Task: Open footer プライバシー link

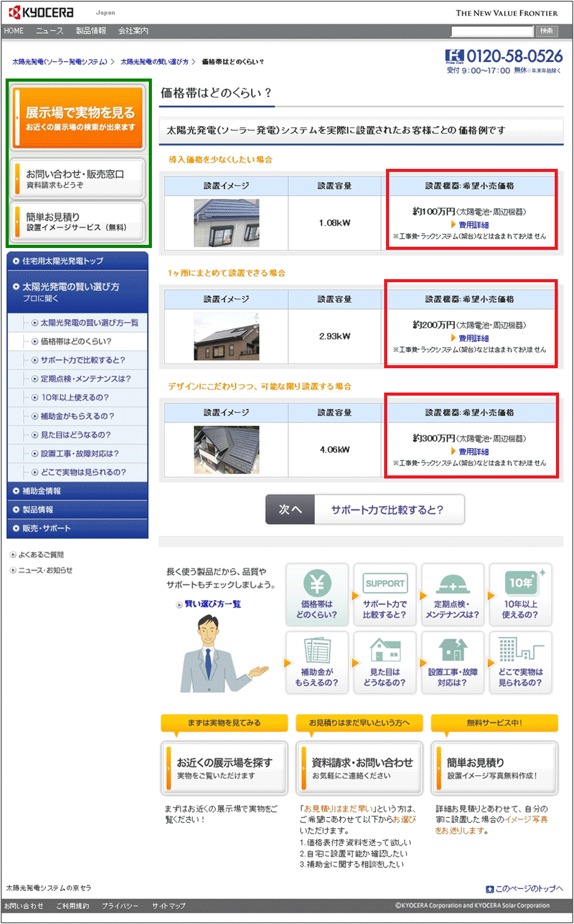Action: tap(120, 906)
